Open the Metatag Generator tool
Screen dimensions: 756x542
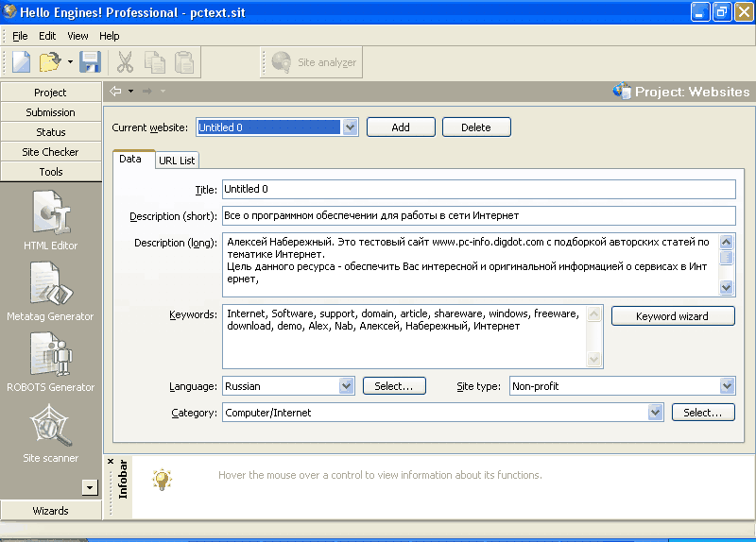click(51, 291)
